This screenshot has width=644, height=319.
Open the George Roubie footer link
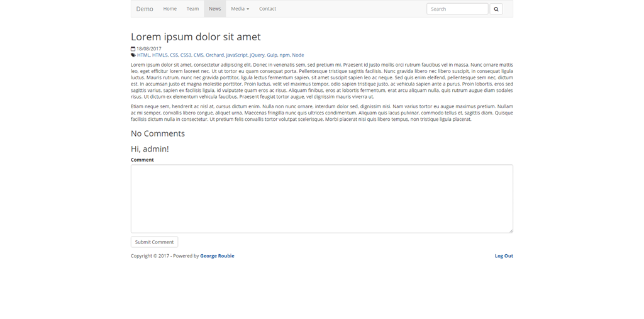coord(217,256)
